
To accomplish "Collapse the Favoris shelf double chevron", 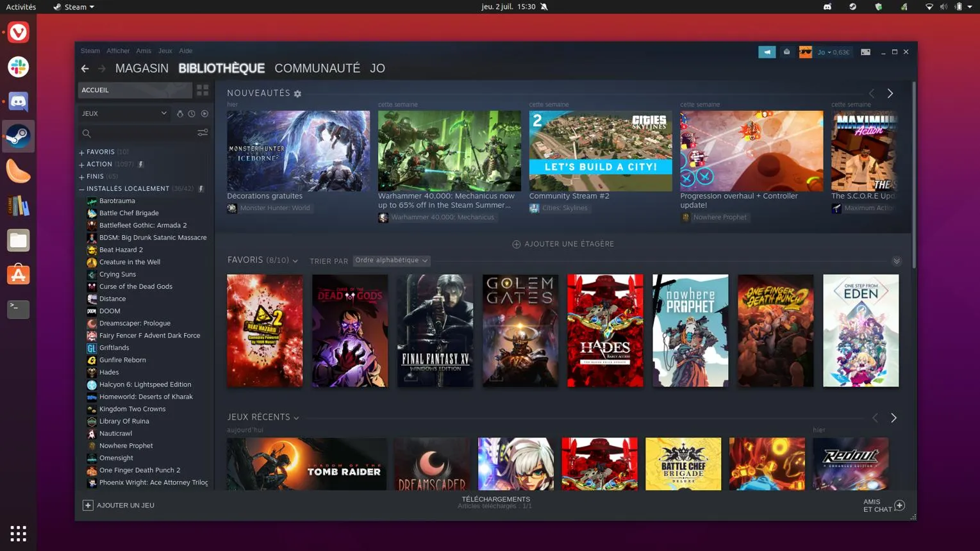I will pos(897,261).
